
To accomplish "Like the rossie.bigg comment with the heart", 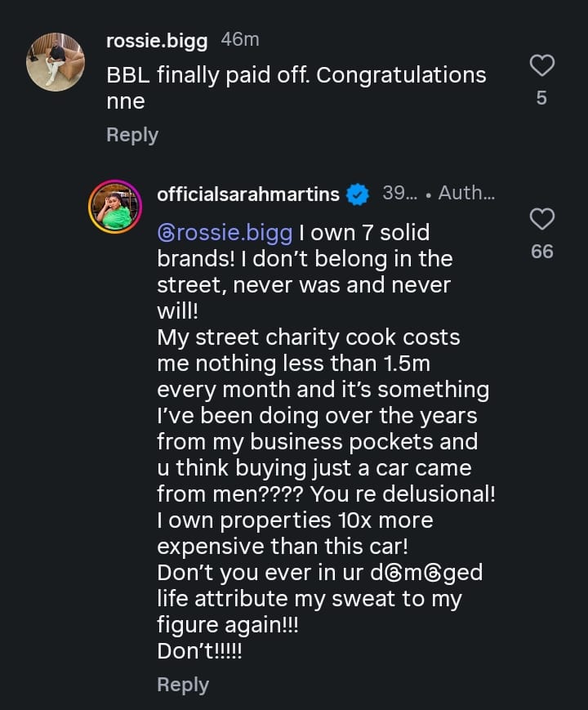I will [x=542, y=65].
